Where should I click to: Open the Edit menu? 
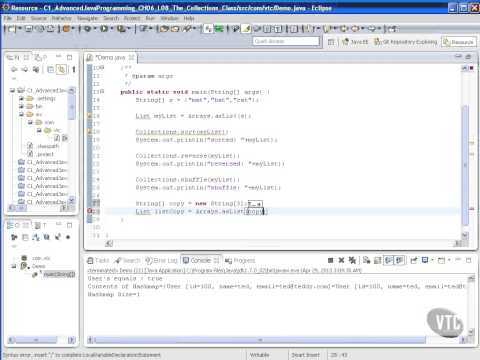(21, 18)
